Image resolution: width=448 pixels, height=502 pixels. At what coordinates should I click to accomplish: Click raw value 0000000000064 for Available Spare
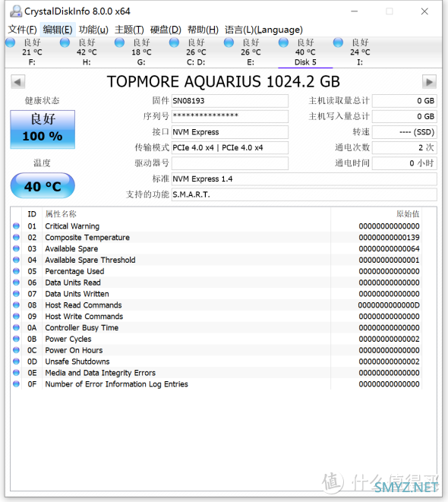point(389,249)
